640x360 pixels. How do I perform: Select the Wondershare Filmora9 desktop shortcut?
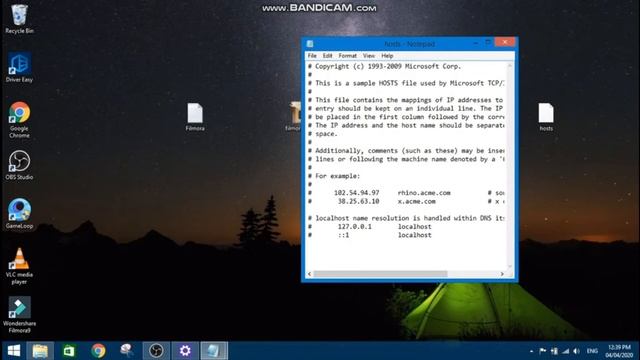[19, 315]
